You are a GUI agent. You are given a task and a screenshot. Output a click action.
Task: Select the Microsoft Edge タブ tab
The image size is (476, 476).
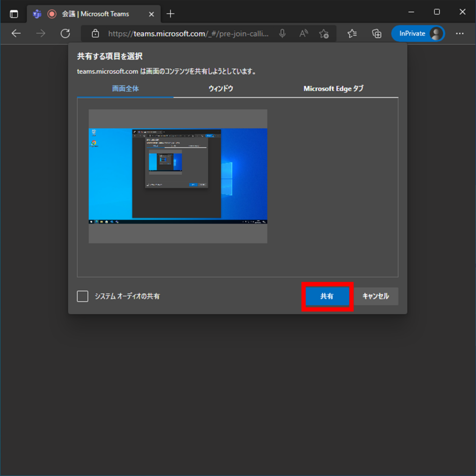click(x=333, y=88)
